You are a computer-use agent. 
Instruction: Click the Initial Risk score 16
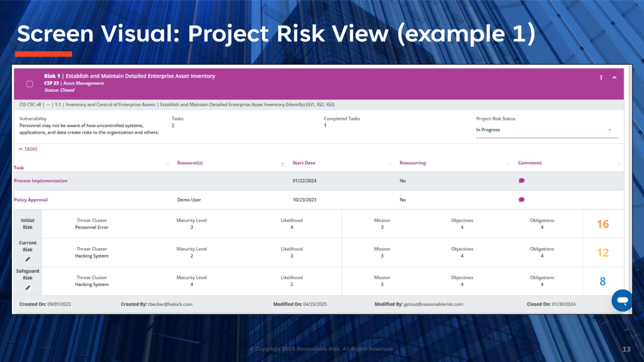(x=603, y=224)
